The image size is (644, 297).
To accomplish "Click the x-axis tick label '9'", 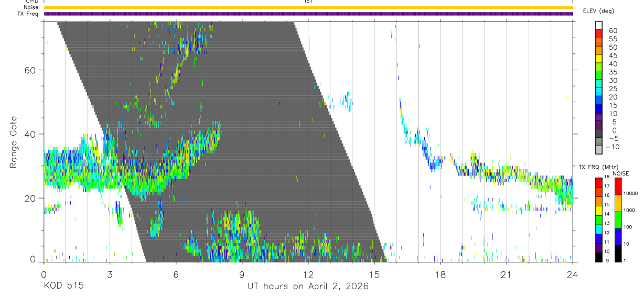I will [x=242, y=274].
